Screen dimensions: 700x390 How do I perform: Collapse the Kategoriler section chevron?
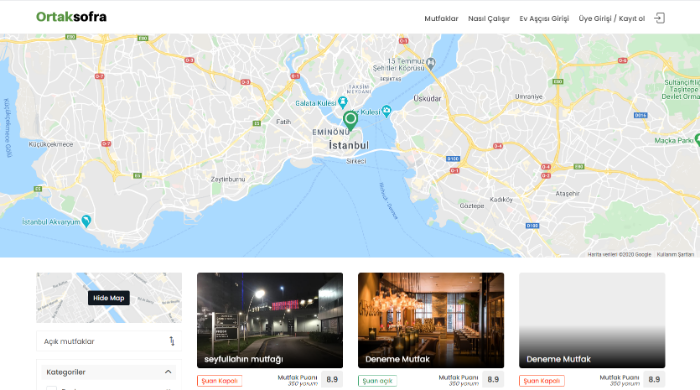[168, 372]
